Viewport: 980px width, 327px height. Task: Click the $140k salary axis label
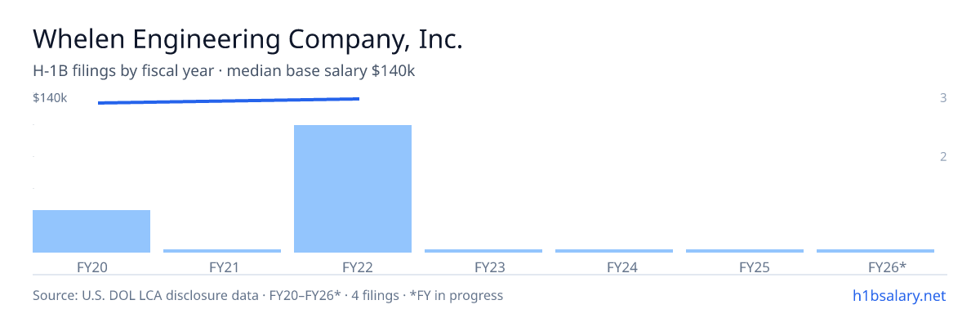click(x=50, y=98)
